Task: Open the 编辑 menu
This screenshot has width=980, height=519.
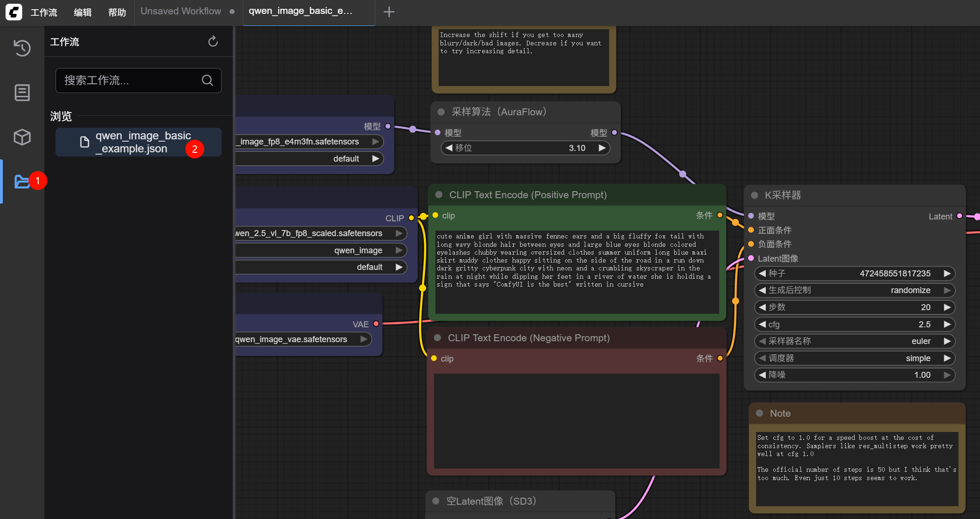Action: click(x=82, y=13)
